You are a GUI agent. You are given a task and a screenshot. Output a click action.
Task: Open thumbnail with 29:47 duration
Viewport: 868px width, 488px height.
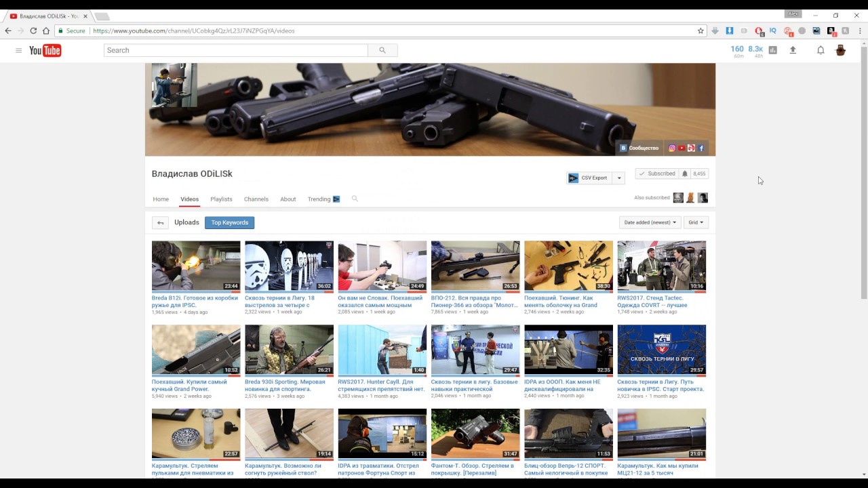point(475,350)
